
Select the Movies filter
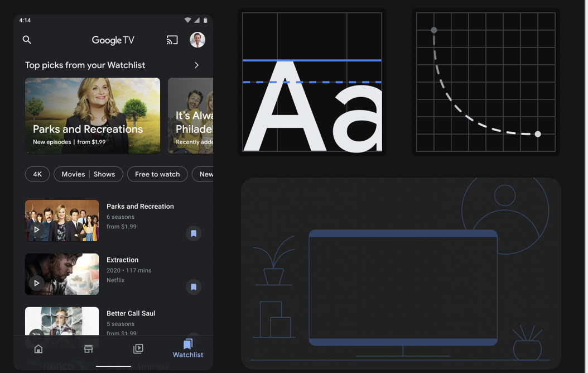73,174
